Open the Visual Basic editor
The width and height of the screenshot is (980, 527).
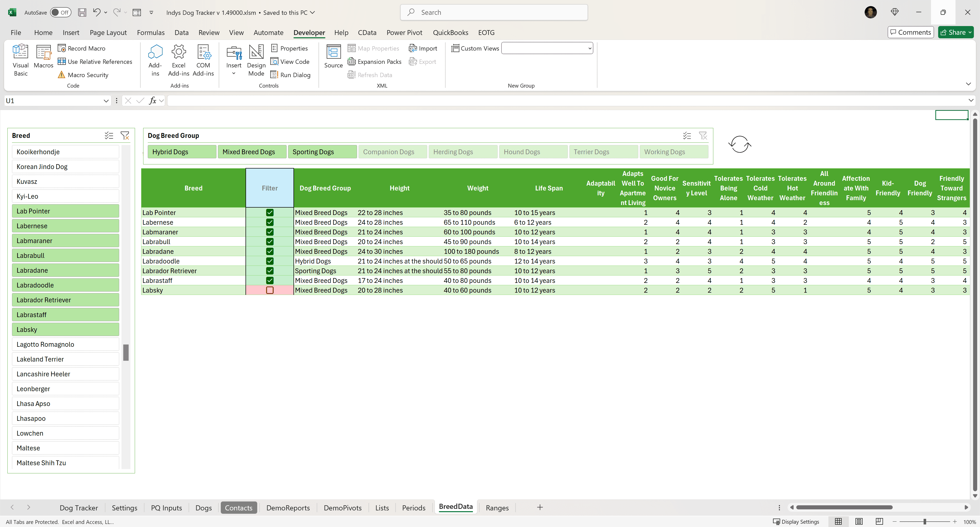pyautogui.click(x=20, y=59)
